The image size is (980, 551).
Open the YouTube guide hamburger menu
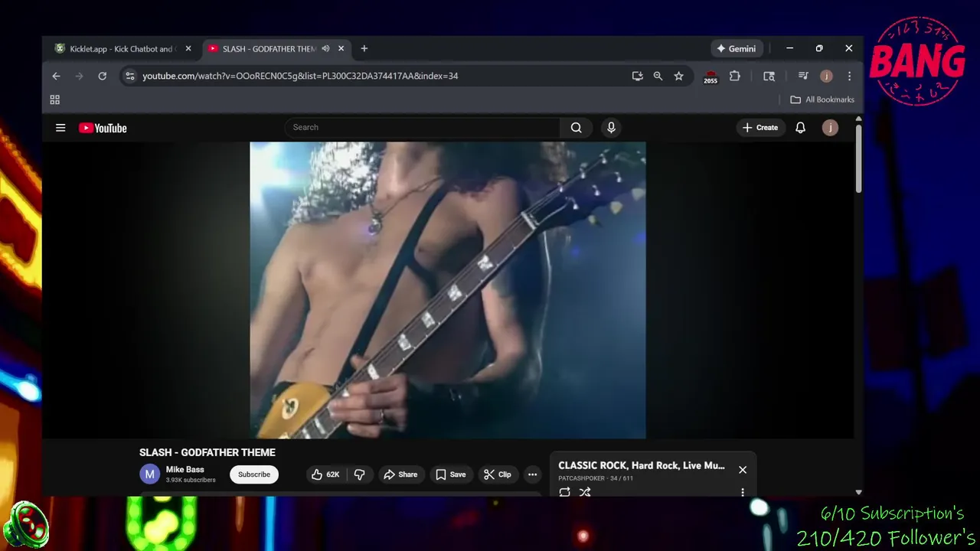[x=60, y=128]
